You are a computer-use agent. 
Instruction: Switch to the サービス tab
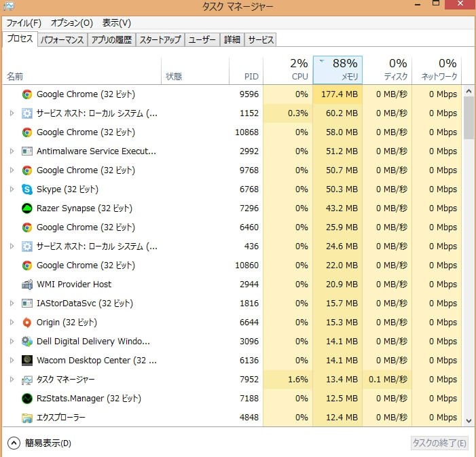tap(261, 40)
